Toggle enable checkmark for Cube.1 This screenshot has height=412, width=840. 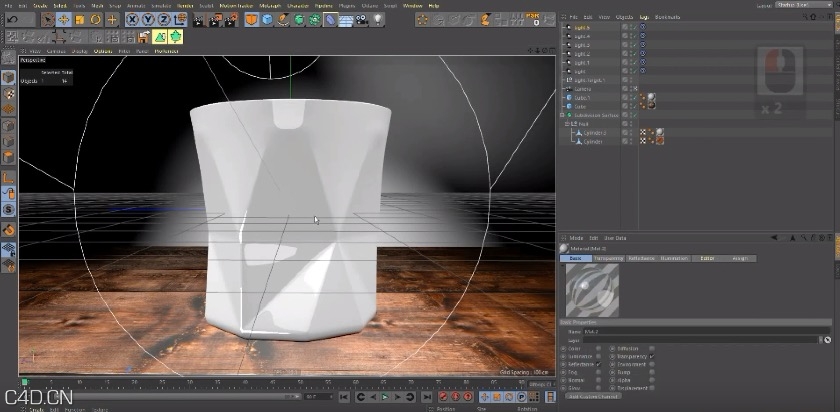pos(635,98)
